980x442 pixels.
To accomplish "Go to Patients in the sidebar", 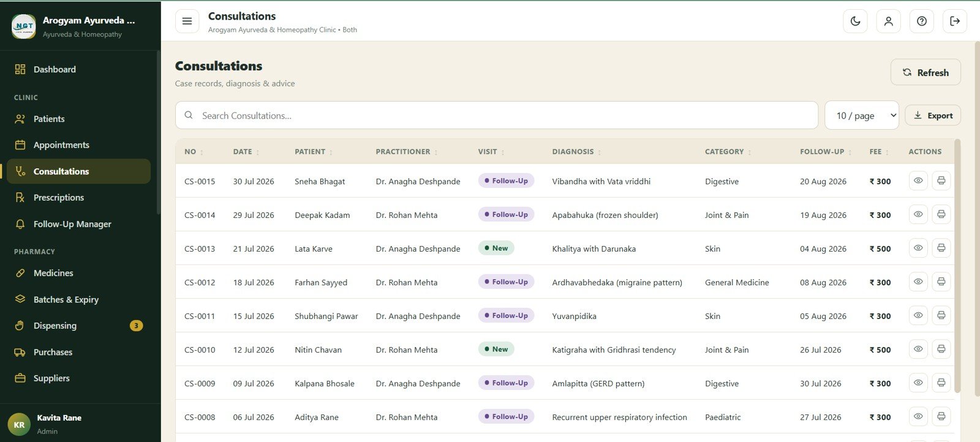I will tap(78, 119).
